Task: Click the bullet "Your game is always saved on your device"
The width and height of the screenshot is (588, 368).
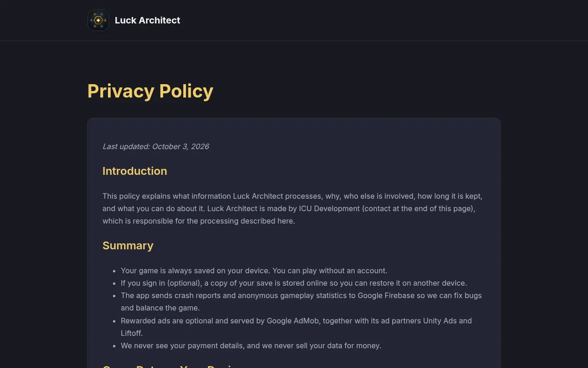Action: 254,270
